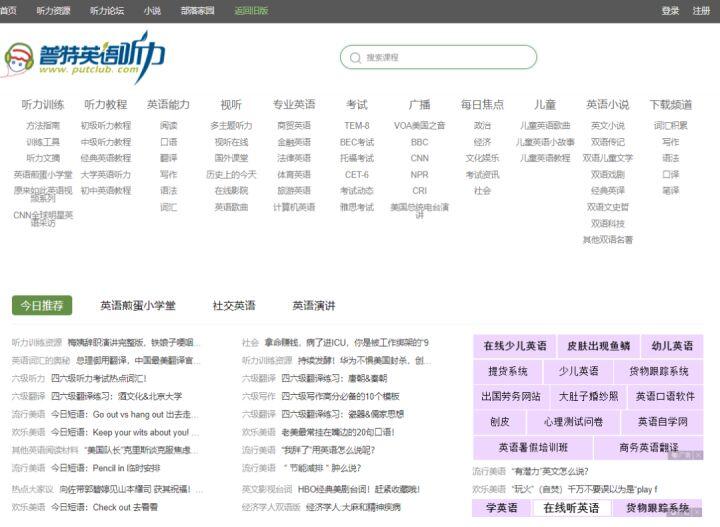Click CET-6 link

click(357, 174)
